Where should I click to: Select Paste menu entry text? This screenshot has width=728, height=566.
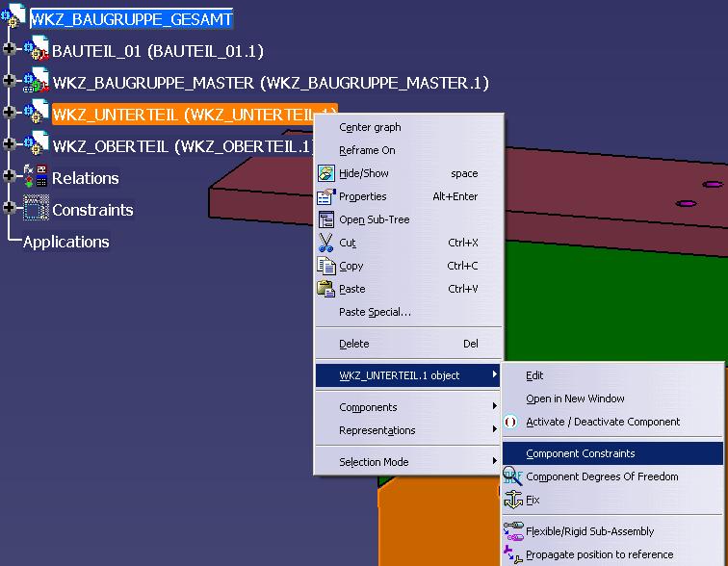tap(351, 289)
